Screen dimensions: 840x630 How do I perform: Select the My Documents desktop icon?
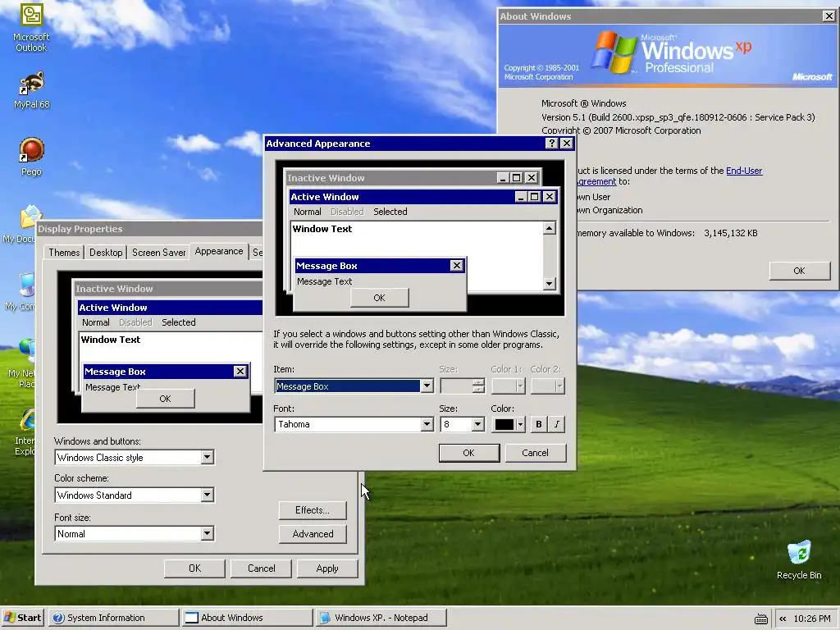(20, 224)
